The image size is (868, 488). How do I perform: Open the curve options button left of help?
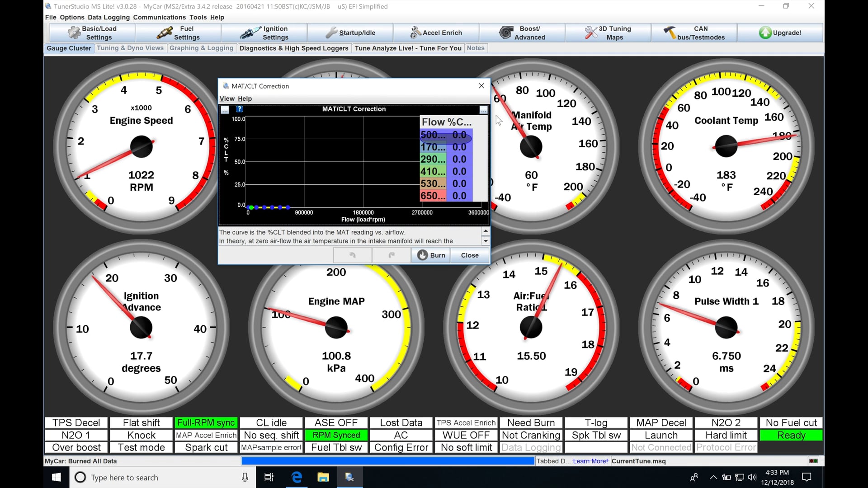pos(225,109)
